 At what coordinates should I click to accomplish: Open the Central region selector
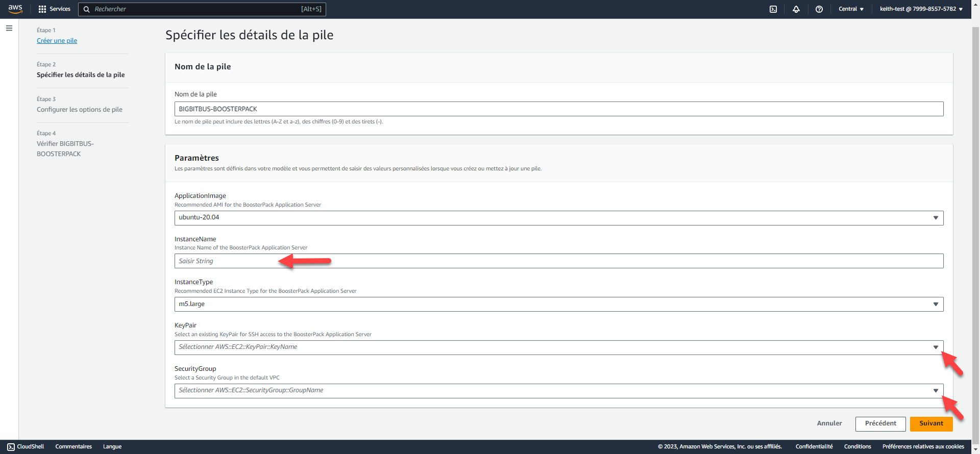(x=851, y=9)
